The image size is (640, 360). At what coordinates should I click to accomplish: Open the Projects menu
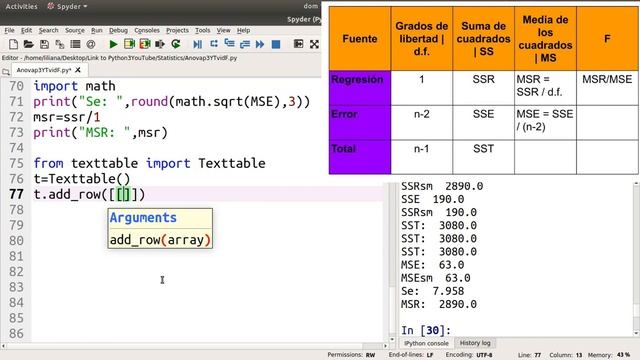[x=177, y=30]
